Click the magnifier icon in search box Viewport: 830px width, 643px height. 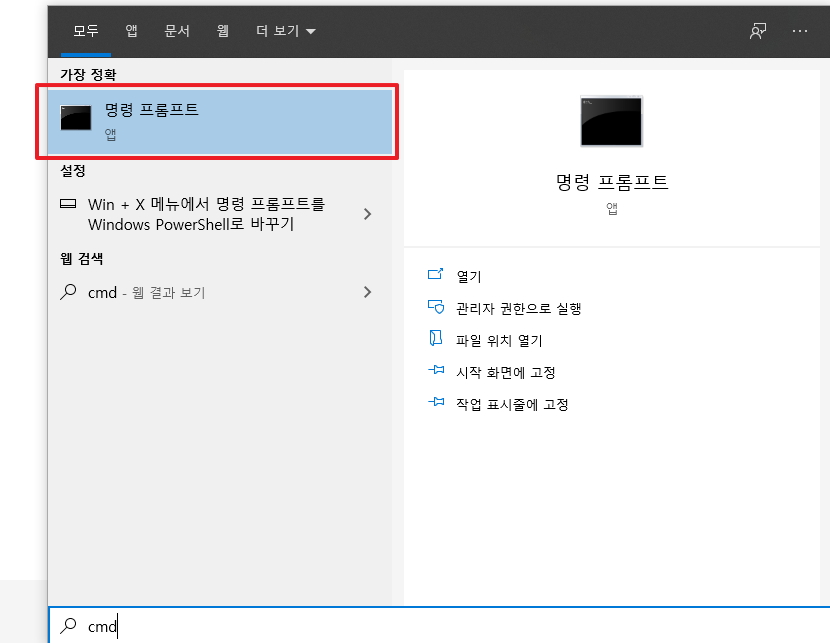click(68, 626)
